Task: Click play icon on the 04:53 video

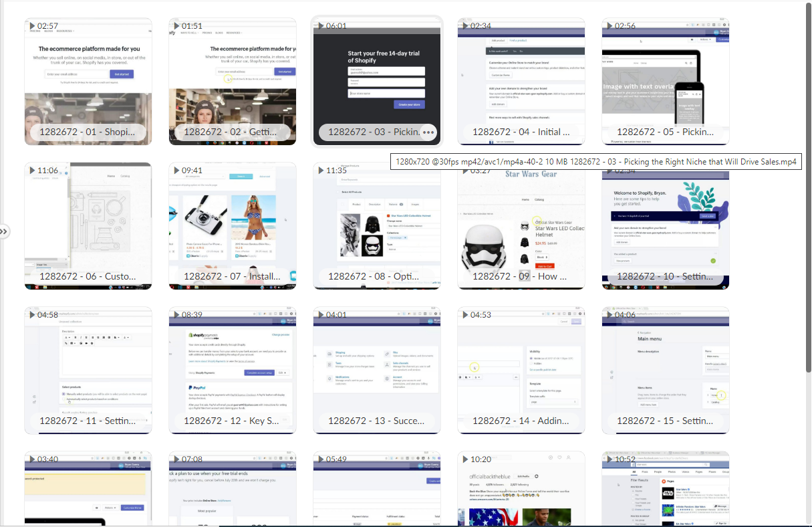Action: point(465,315)
